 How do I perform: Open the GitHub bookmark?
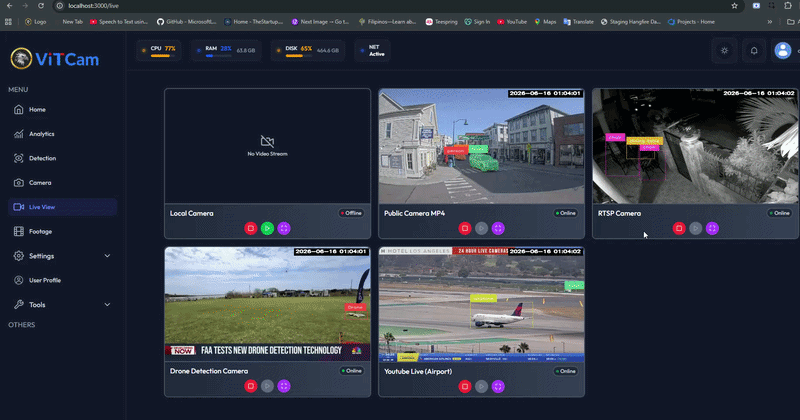click(x=186, y=22)
